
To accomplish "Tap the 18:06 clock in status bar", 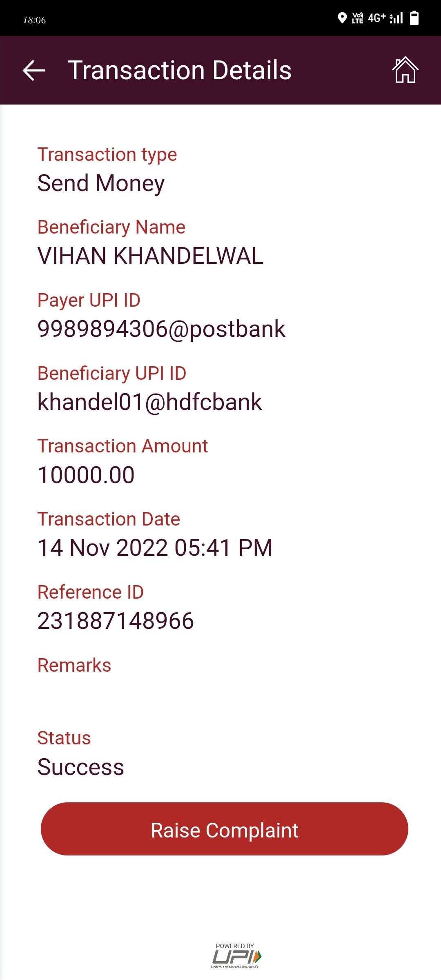I will 35,20.
